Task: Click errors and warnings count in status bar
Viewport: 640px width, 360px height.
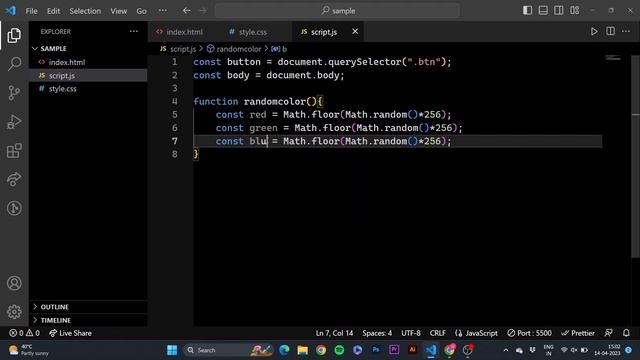Action: (x=24, y=333)
